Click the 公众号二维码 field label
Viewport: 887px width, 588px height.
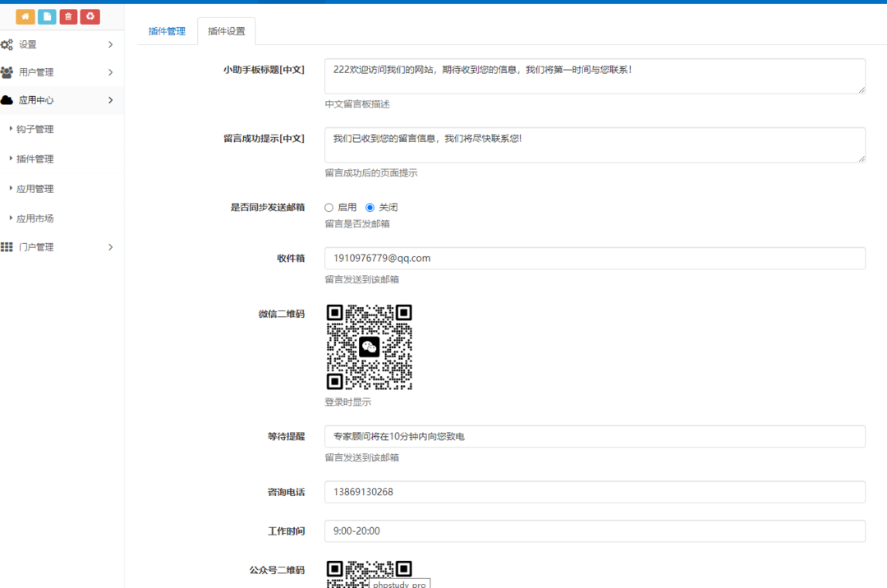(278, 570)
